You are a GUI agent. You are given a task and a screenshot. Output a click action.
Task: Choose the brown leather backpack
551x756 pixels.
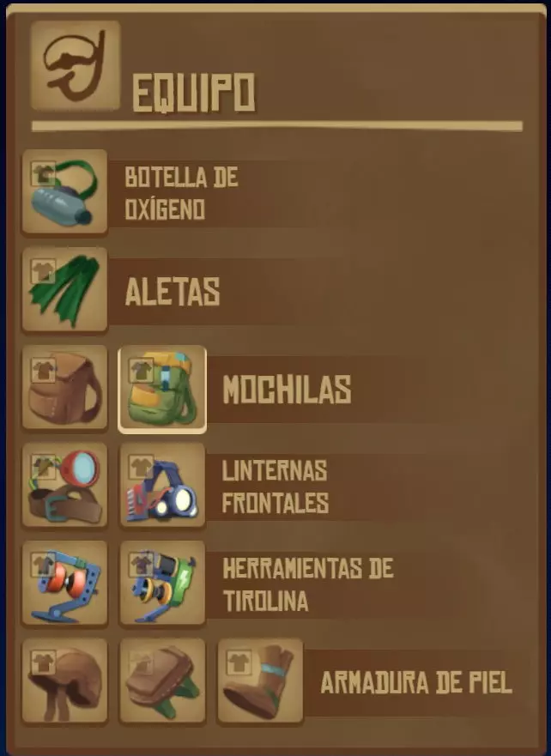point(64,388)
